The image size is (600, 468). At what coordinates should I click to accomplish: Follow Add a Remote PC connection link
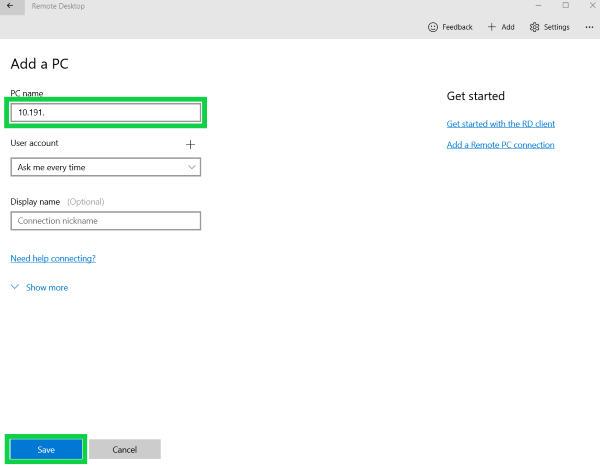500,145
